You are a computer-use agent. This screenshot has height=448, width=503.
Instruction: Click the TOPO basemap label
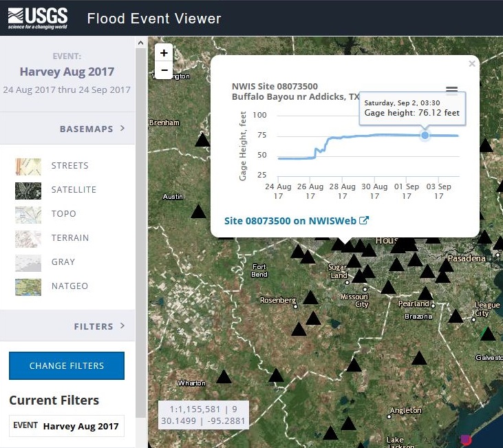point(63,214)
